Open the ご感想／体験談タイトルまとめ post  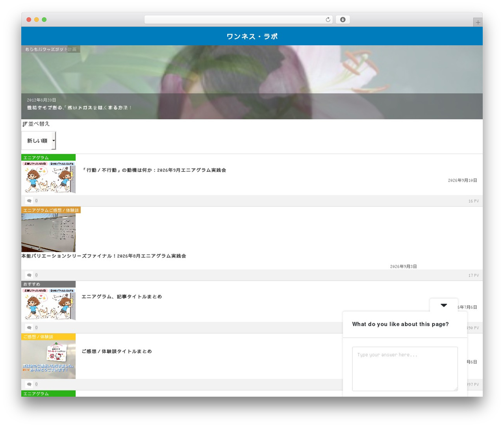(117, 351)
